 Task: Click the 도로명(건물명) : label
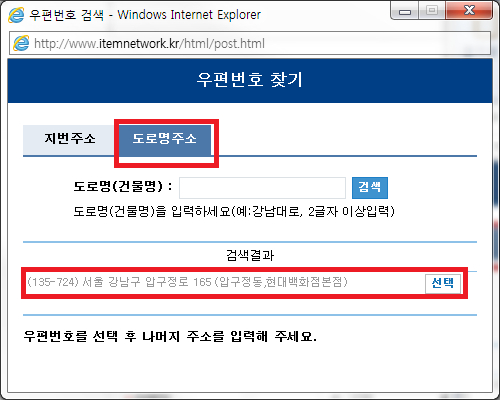(x=123, y=187)
